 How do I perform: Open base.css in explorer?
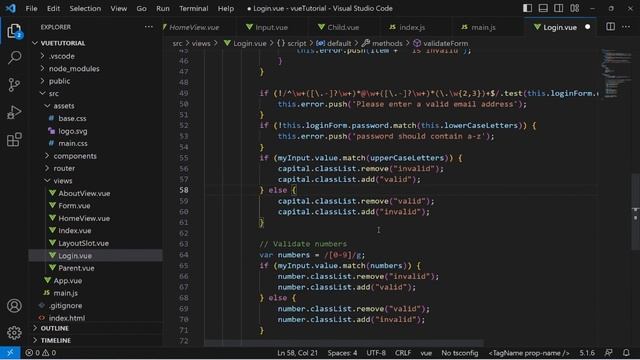(72, 118)
